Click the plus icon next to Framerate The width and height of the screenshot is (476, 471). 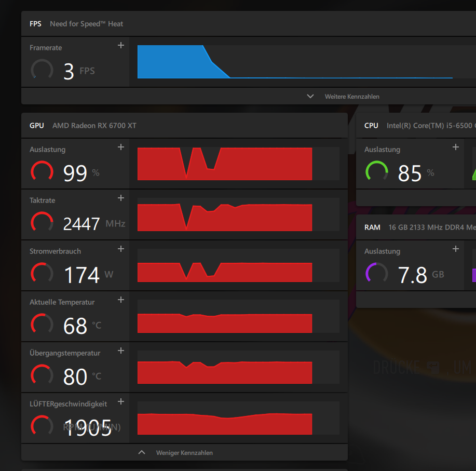[121, 45]
